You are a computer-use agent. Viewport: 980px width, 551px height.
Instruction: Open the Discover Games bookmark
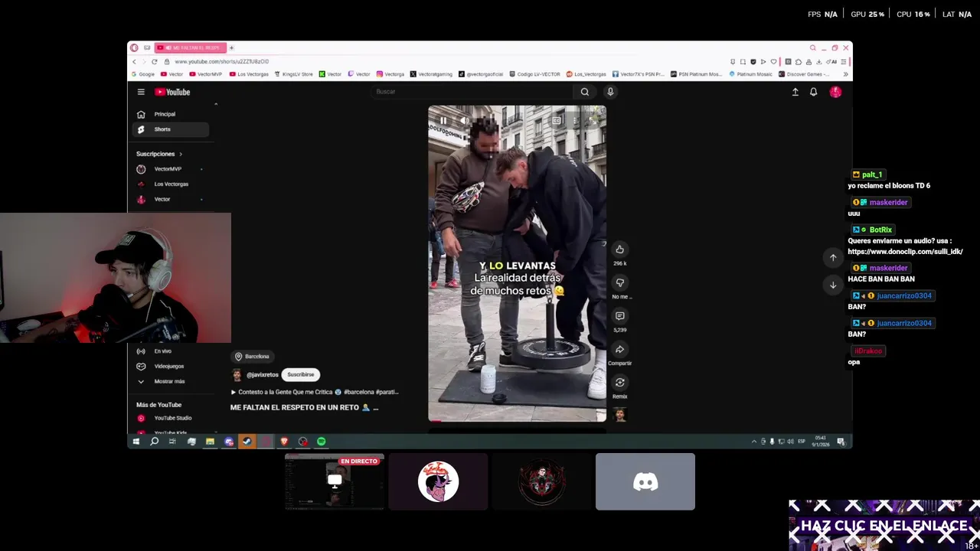pos(803,74)
